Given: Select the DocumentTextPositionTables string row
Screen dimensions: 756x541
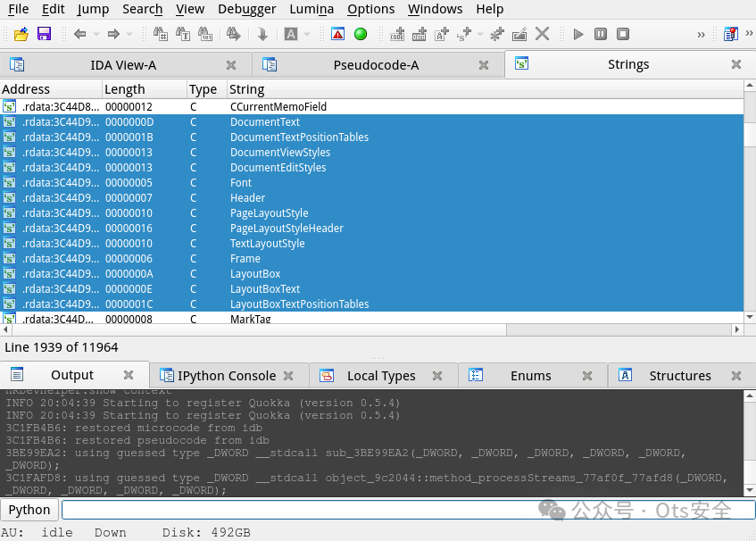Looking at the screenshot, I should [x=371, y=137].
